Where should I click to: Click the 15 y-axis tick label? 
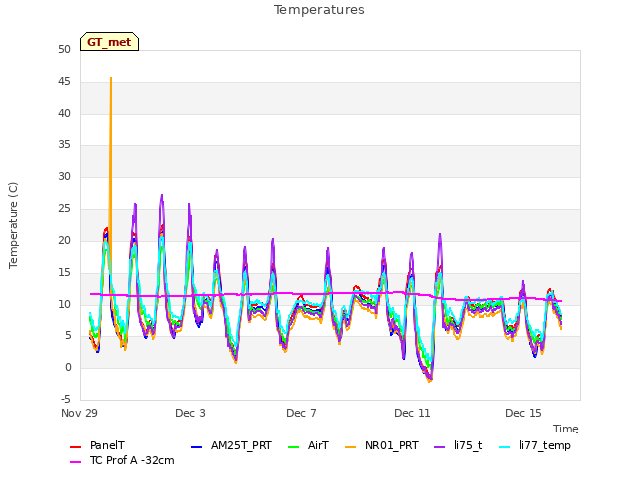(x=64, y=273)
